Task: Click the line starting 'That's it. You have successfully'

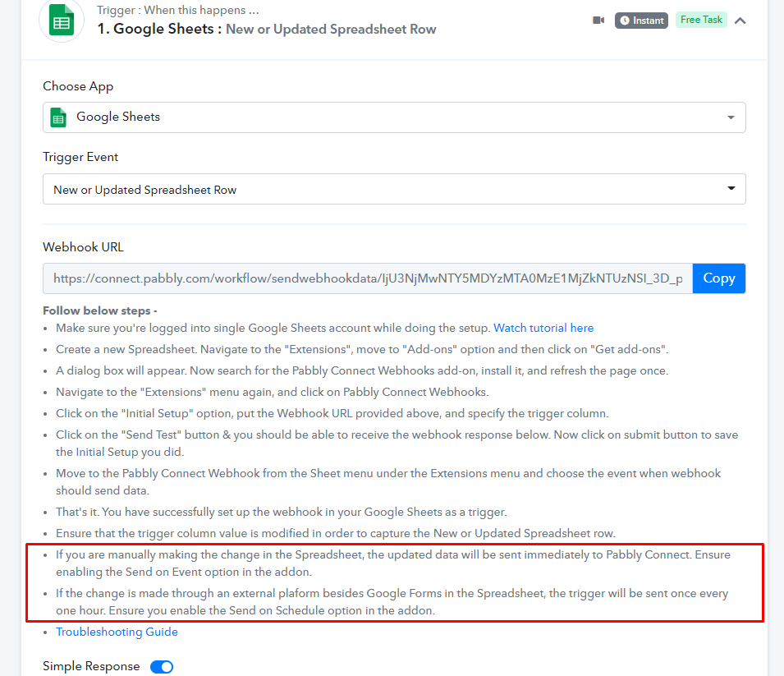Action: tap(281, 513)
